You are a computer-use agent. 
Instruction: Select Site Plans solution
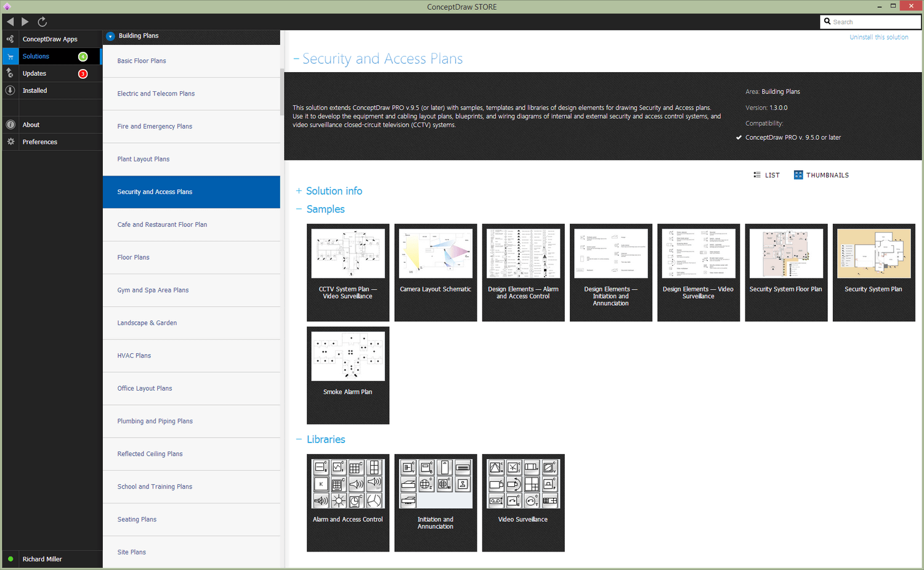tap(192, 552)
